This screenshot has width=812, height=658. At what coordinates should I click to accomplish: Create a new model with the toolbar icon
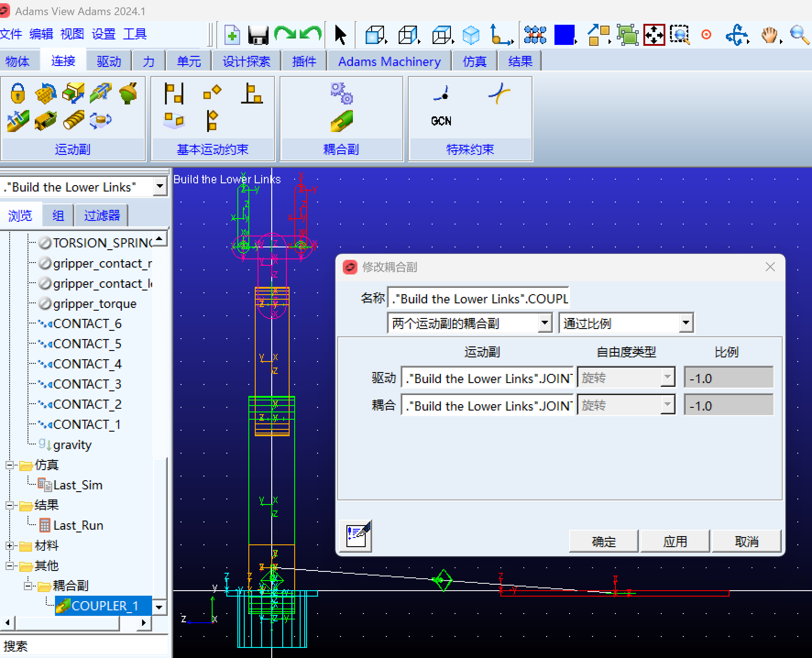pyautogui.click(x=232, y=35)
